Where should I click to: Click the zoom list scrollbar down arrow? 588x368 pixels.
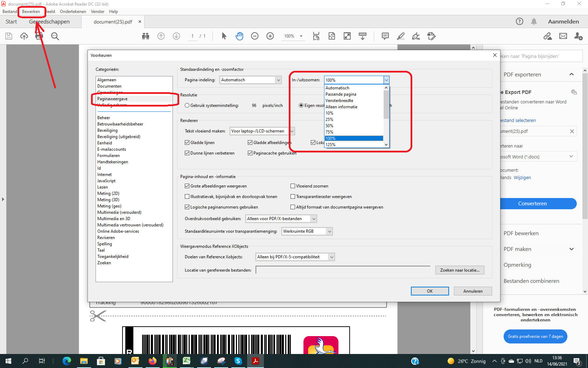coord(386,144)
